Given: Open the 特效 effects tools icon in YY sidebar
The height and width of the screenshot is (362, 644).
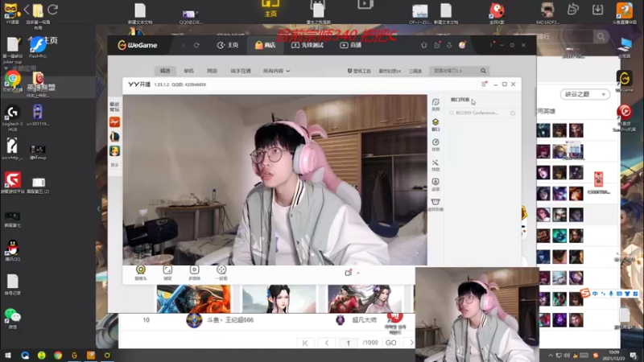Looking at the screenshot, I should click(x=436, y=165).
